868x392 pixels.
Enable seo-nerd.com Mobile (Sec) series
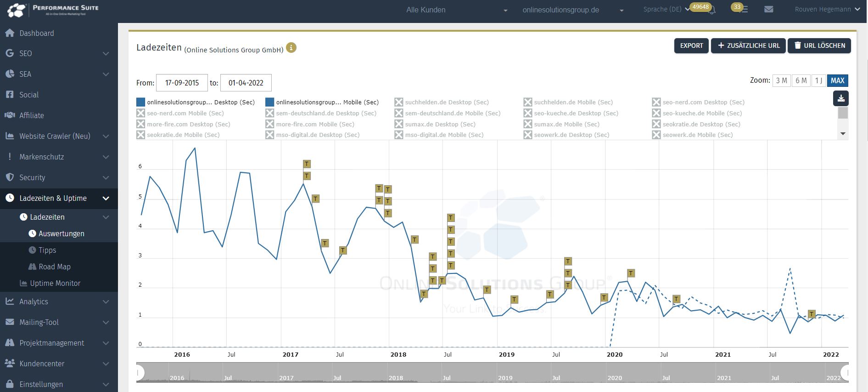click(x=180, y=113)
